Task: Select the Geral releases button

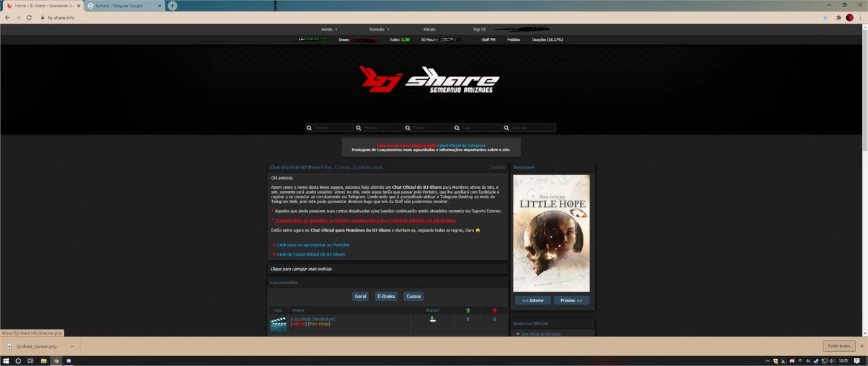Action: 360,296
